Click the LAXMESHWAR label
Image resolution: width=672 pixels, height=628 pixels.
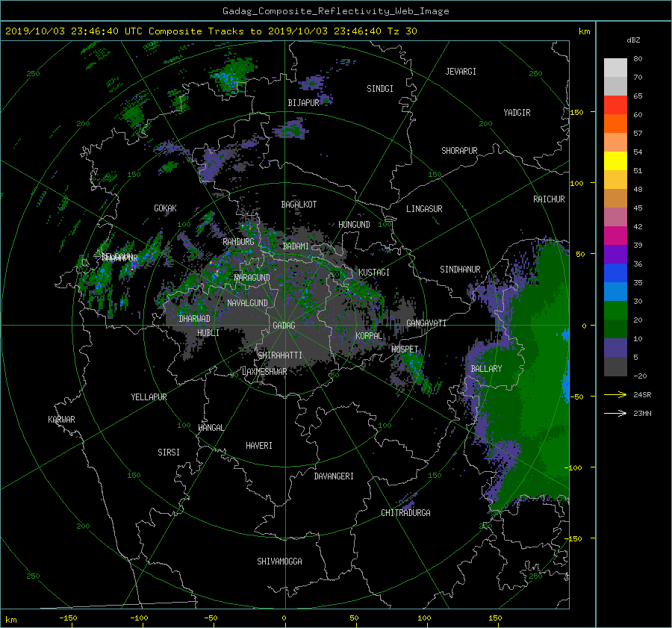pos(264,372)
